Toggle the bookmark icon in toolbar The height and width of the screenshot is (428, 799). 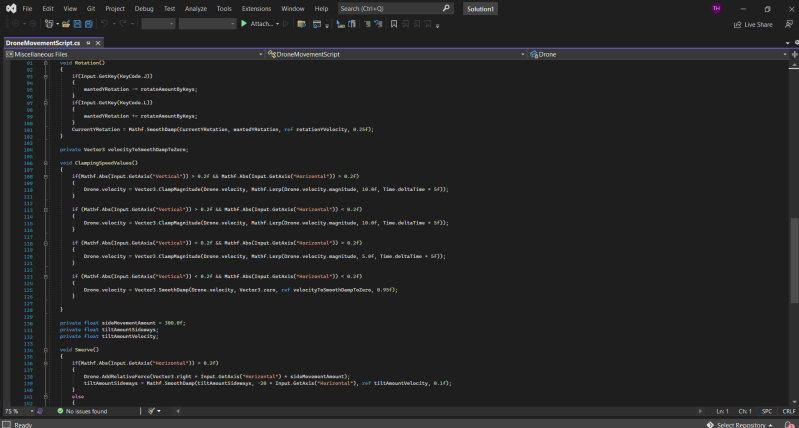(x=394, y=23)
